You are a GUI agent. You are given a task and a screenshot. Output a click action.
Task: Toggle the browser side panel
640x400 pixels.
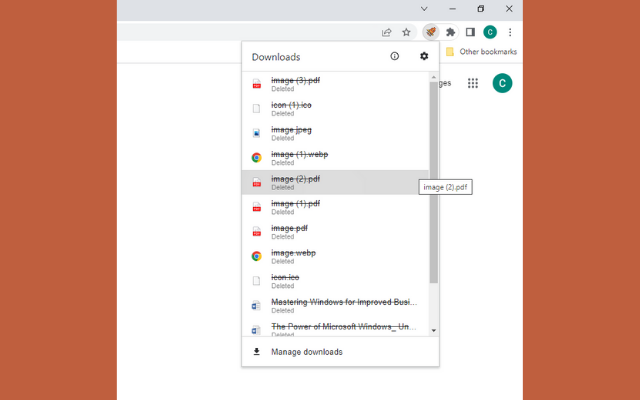pos(470,32)
